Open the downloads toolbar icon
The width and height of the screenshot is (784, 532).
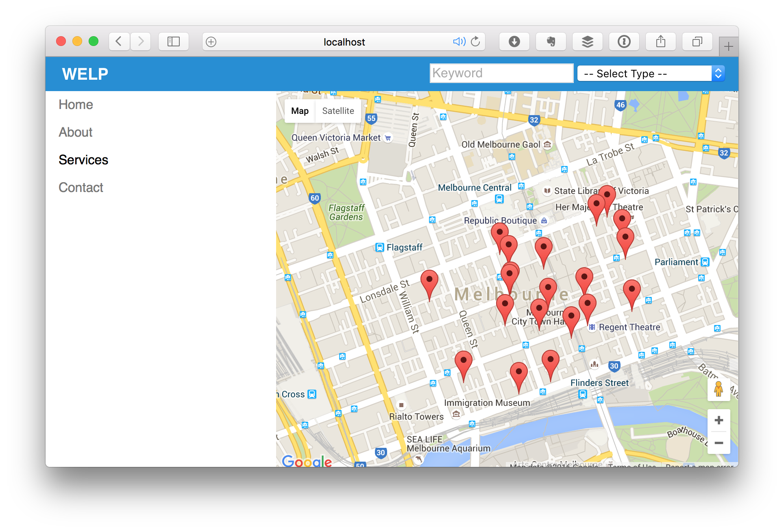click(514, 41)
